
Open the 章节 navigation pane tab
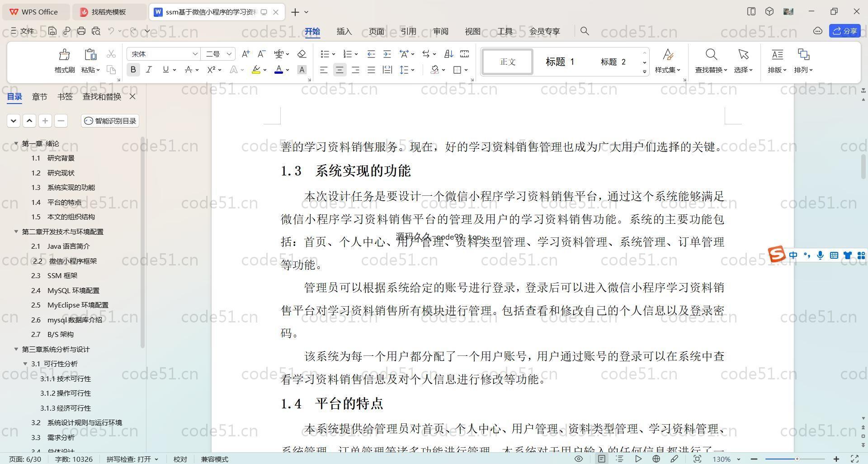point(39,96)
